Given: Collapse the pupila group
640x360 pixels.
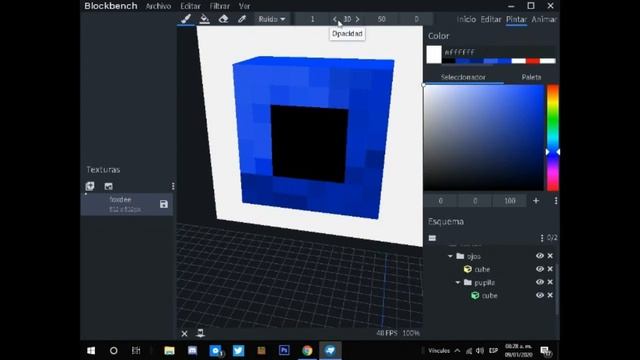Looking at the screenshot, I should (x=458, y=282).
